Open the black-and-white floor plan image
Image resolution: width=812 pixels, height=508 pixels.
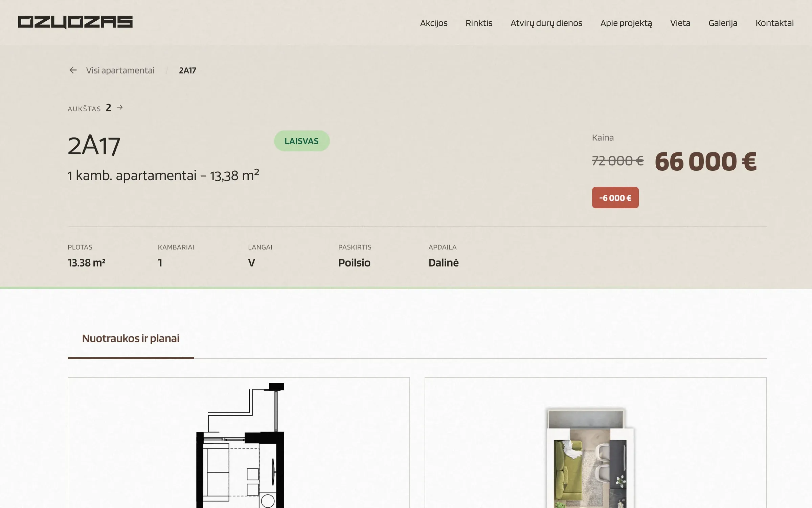pyautogui.click(x=239, y=443)
